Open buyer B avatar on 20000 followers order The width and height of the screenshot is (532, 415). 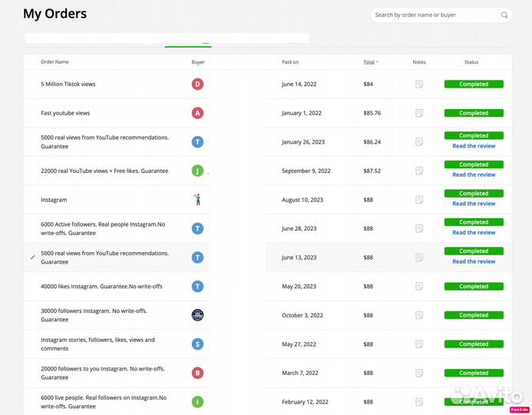197,373
